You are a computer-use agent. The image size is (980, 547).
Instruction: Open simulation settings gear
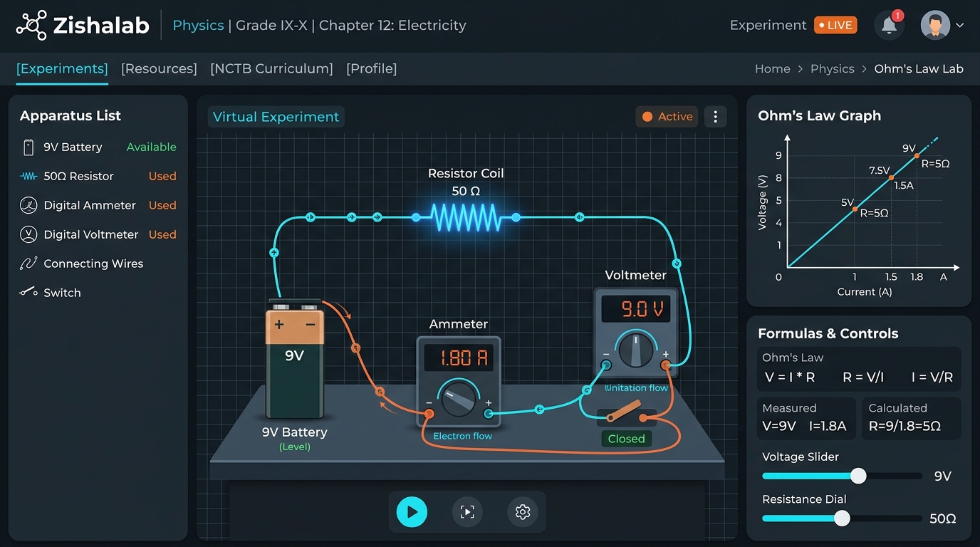click(523, 511)
